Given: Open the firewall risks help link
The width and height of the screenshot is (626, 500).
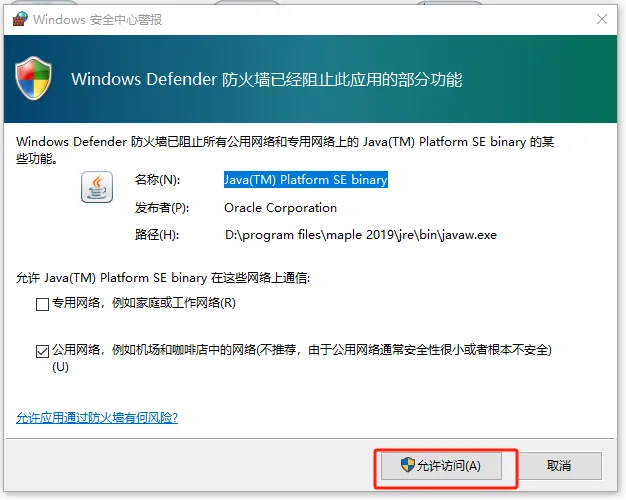Looking at the screenshot, I should click(x=97, y=418).
